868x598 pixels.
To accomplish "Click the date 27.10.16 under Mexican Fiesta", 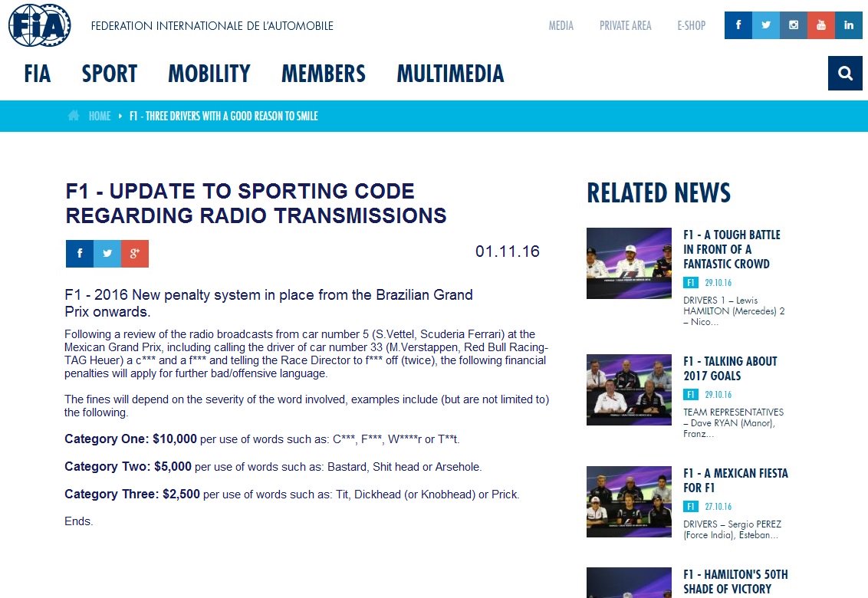I will pos(718,507).
